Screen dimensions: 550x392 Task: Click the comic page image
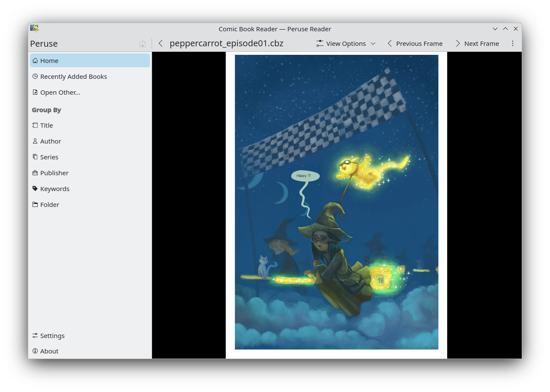[x=336, y=202]
